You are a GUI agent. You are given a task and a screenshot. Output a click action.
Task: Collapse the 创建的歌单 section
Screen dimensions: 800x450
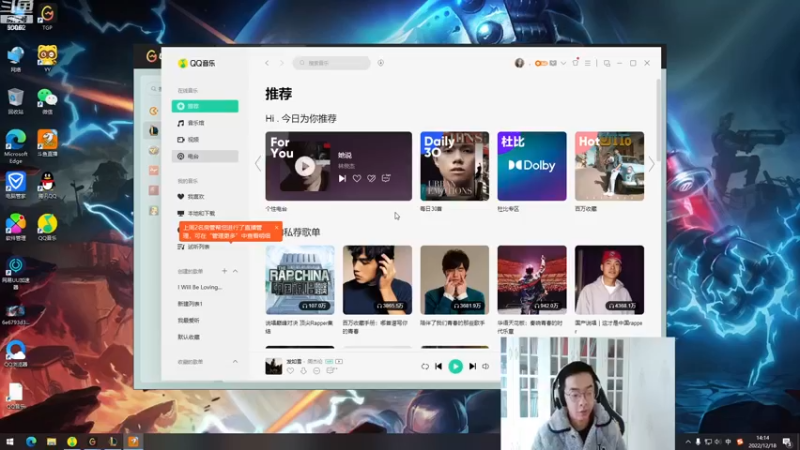point(235,271)
